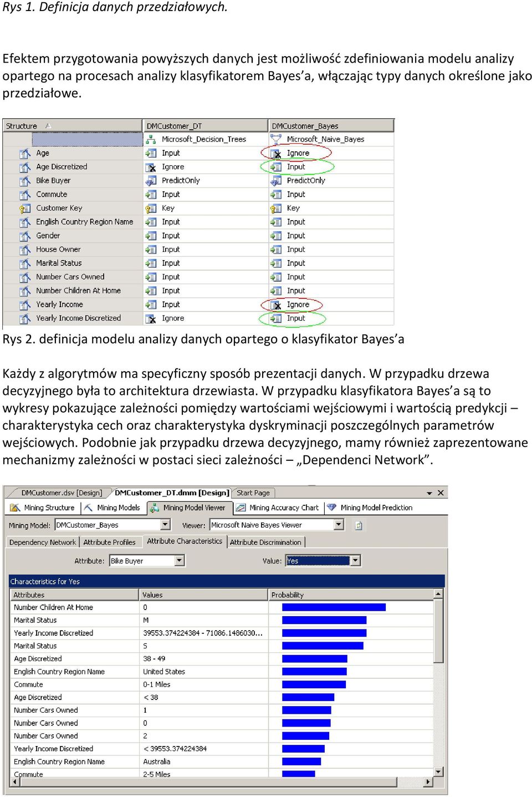
Task: Switch to Attribute Profiles tab
Action: 109,542
